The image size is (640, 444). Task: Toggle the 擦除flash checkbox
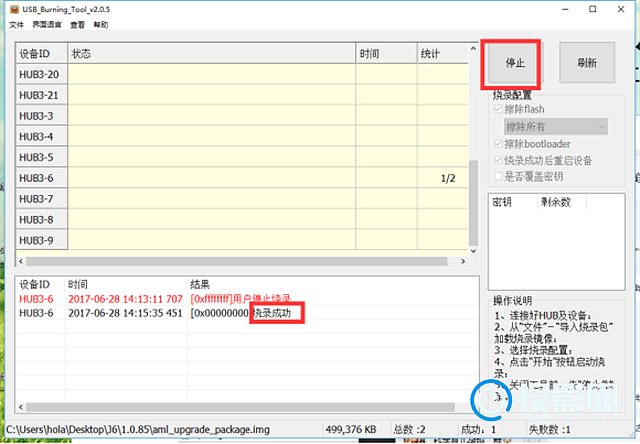pos(498,109)
